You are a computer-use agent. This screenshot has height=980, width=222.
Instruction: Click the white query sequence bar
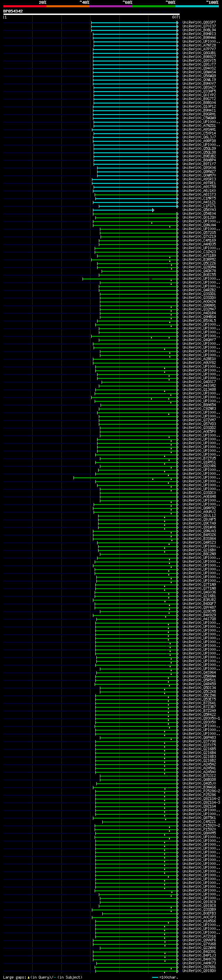tap(92, 14)
